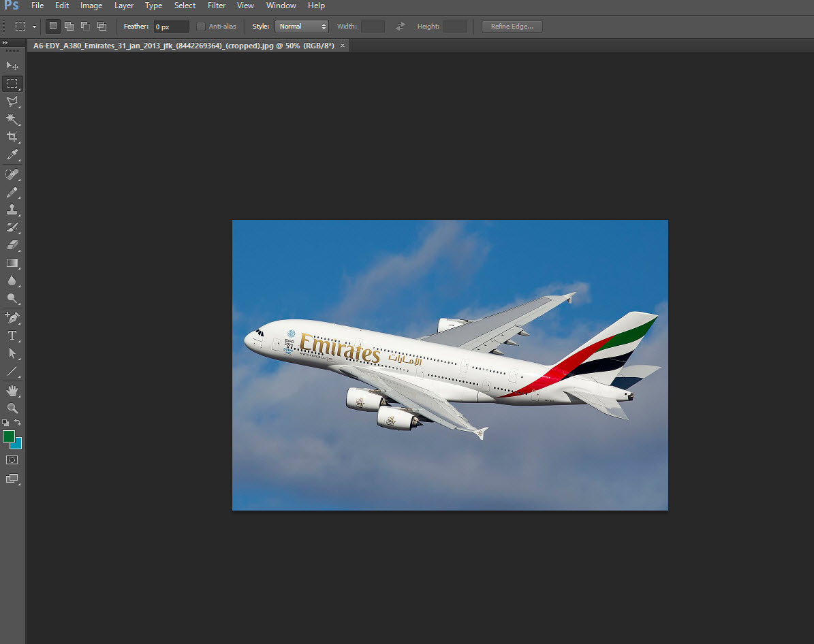Image resolution: width=814 pixels, height=644 pixels.
Task: Click the New selection mode button
Action: 53,26
